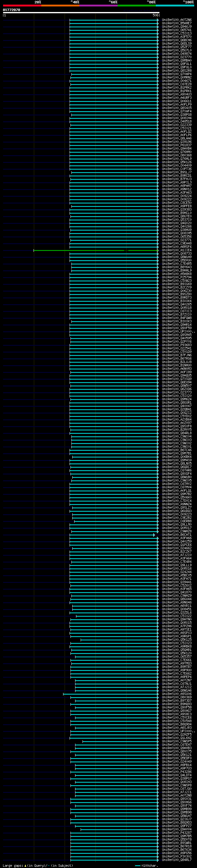Click label UniRef100_B1NHU0

tap(177, 365)
